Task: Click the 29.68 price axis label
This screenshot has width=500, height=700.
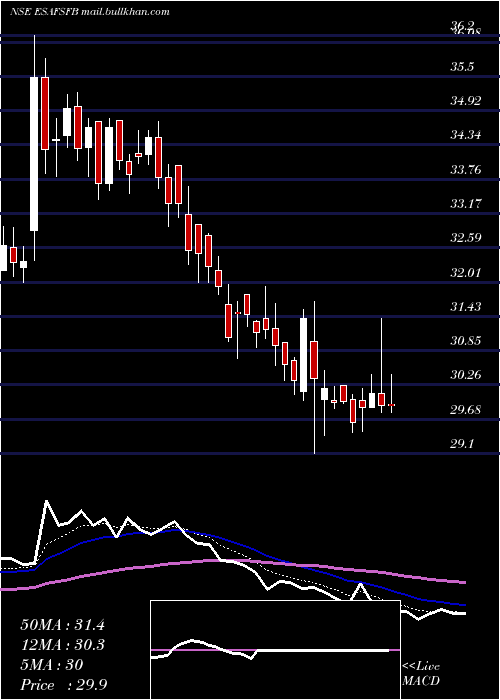Action: click(466, 410)
